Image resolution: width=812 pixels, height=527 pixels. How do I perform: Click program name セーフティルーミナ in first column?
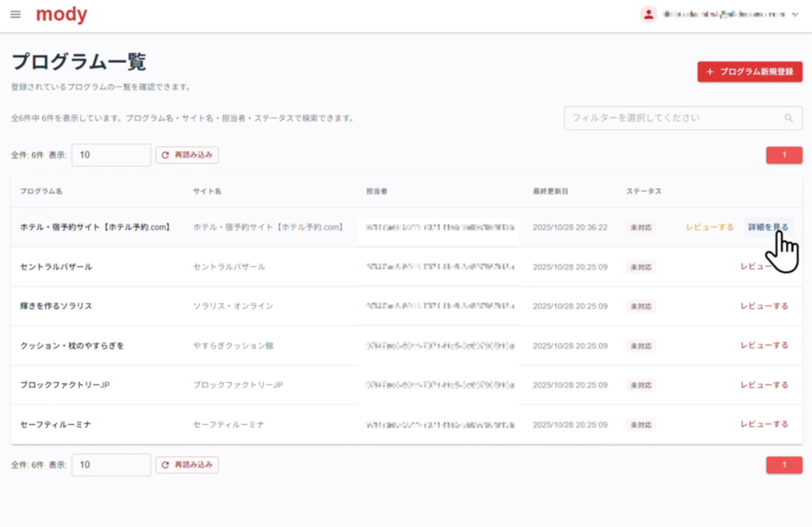click(56, 425)
